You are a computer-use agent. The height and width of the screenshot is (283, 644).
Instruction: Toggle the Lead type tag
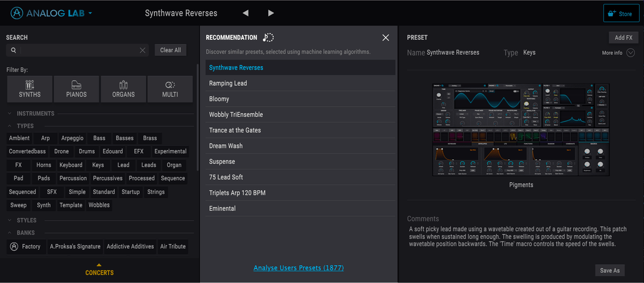coord(123,165)
